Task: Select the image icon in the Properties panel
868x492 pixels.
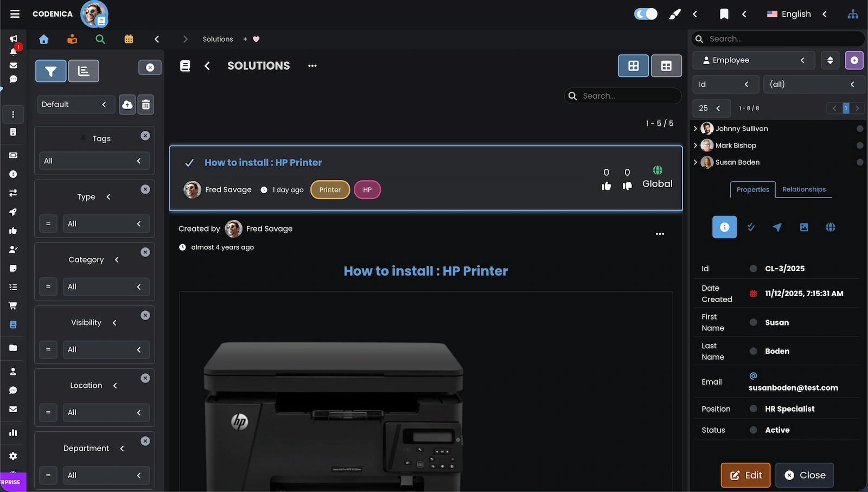Action: tap(804, 227)
